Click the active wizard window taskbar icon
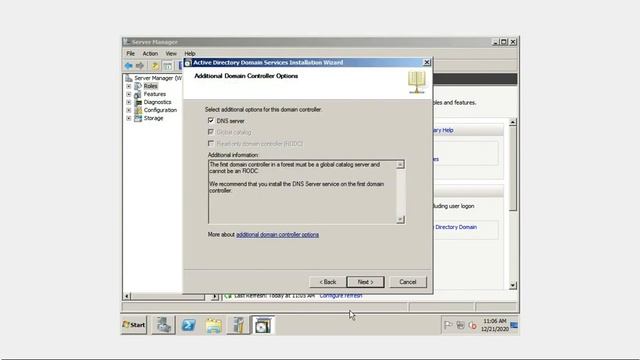 [x=262, y=325]
